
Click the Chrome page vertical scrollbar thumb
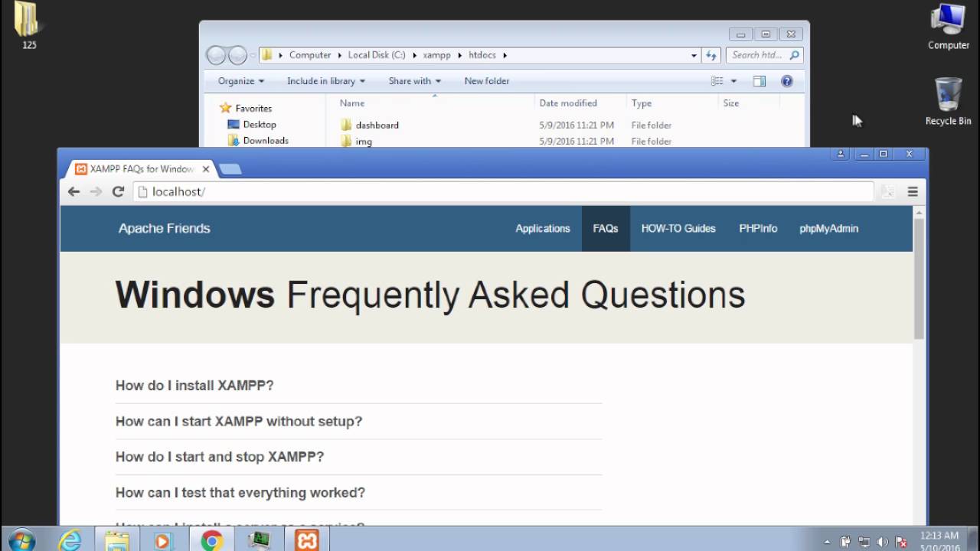(x=919, y=279)
